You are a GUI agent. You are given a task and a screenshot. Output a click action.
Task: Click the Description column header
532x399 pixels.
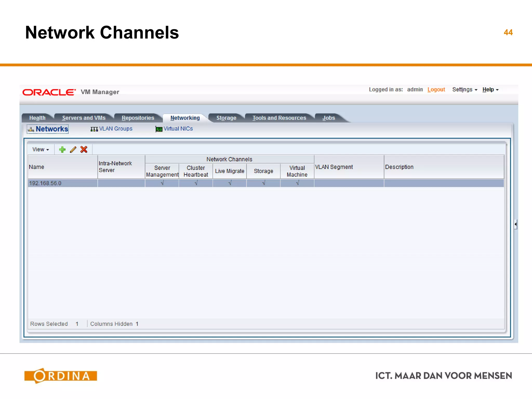point(444,167)
